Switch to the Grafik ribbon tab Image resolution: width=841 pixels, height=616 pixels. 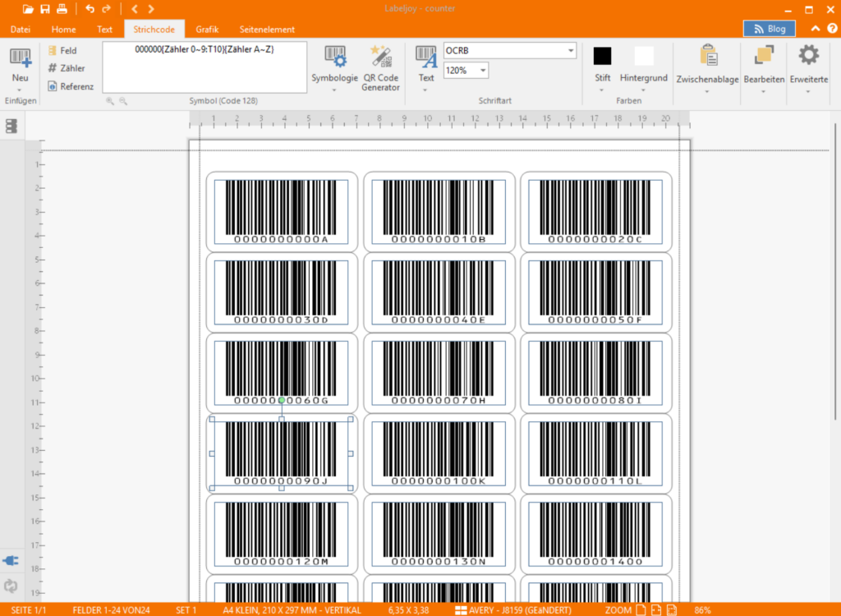[x=205, y=29]
